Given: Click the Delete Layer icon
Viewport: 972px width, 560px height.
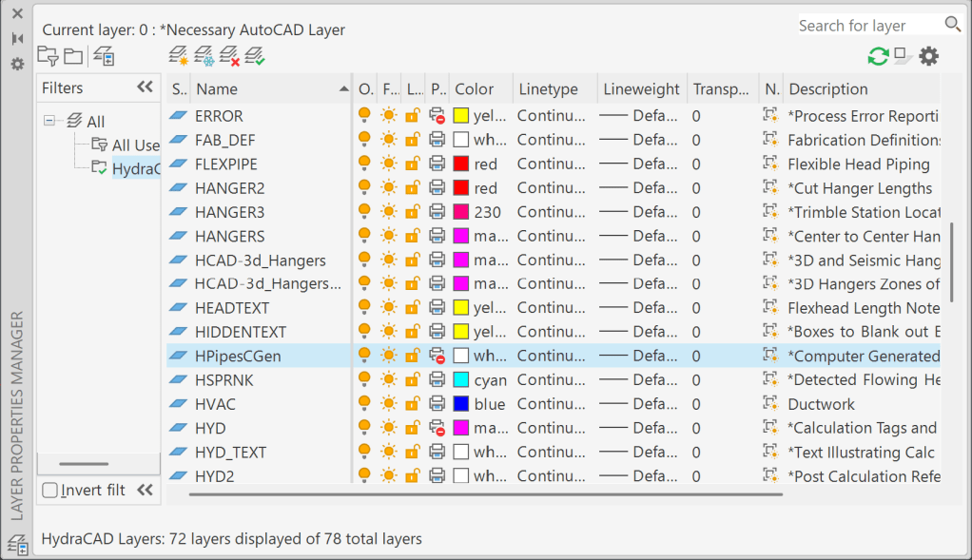Looking at the screenshot, I should (229, 56).
